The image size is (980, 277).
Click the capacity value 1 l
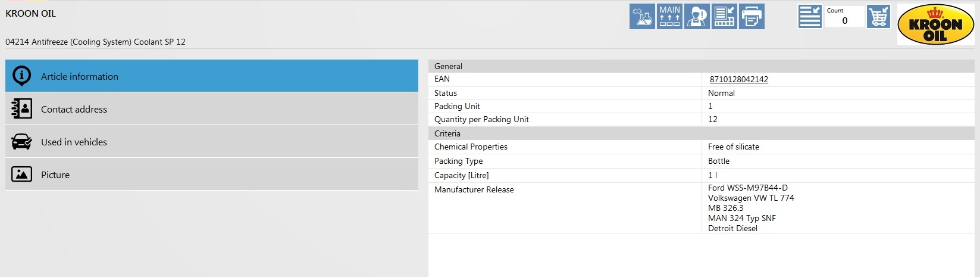(713, 175)
